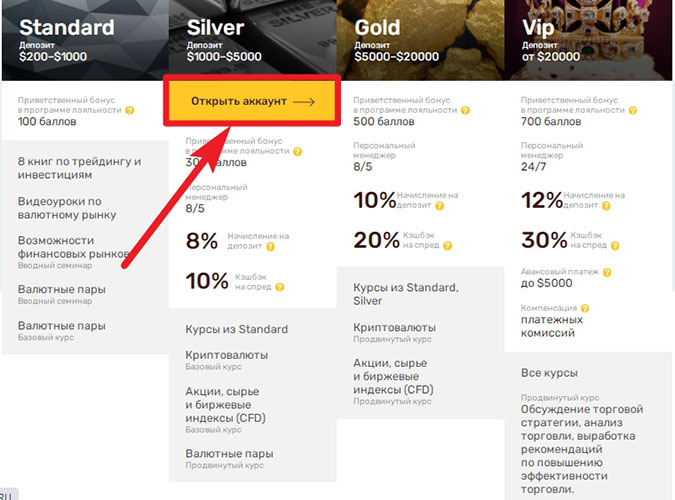Click the arrow inside Открыть аккаунт button
675x500 pixels.
[304, 102]
